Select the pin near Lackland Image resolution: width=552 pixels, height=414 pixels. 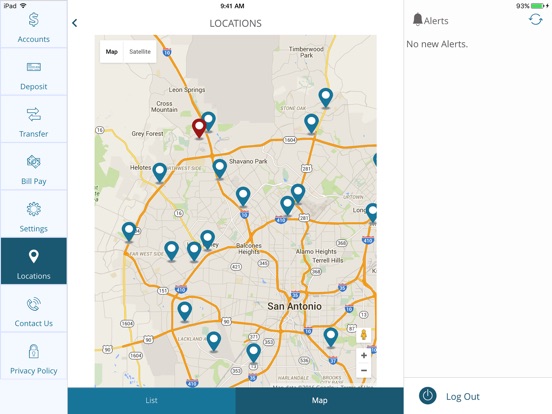click(x=214, y=341)
